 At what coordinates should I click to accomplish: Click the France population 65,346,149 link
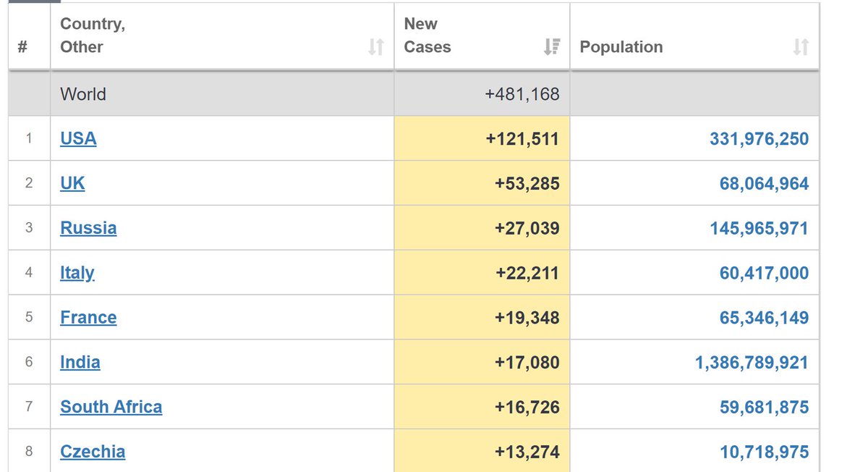point(764,318)
